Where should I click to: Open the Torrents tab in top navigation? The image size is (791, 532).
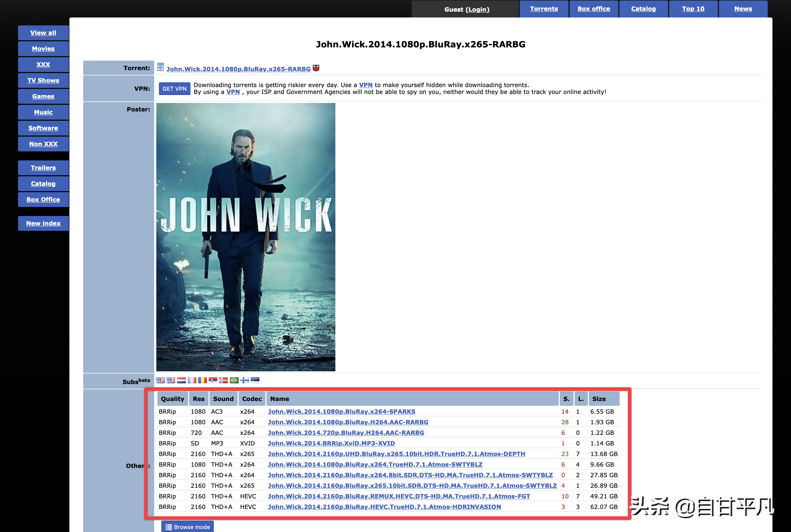544,9
